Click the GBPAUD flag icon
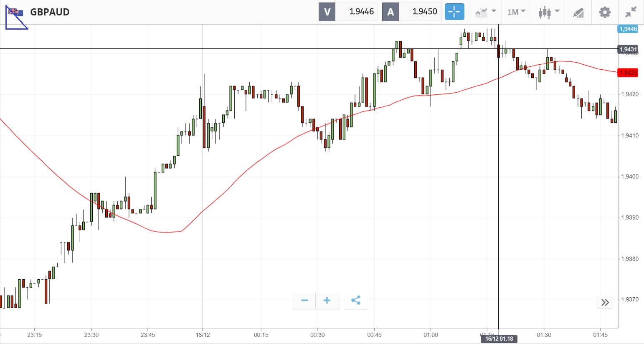 [x=16, y=12]
